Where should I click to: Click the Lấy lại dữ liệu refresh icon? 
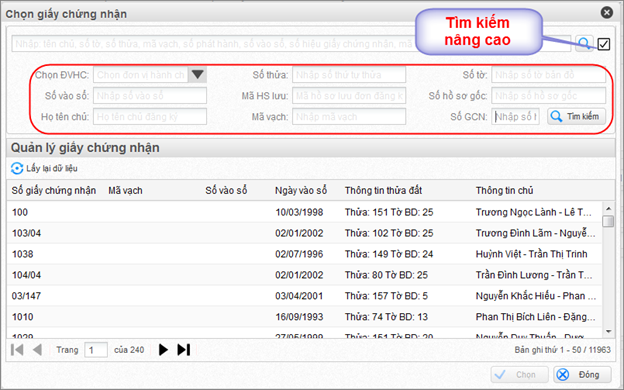pyautogui.click(x=17, y=168)
